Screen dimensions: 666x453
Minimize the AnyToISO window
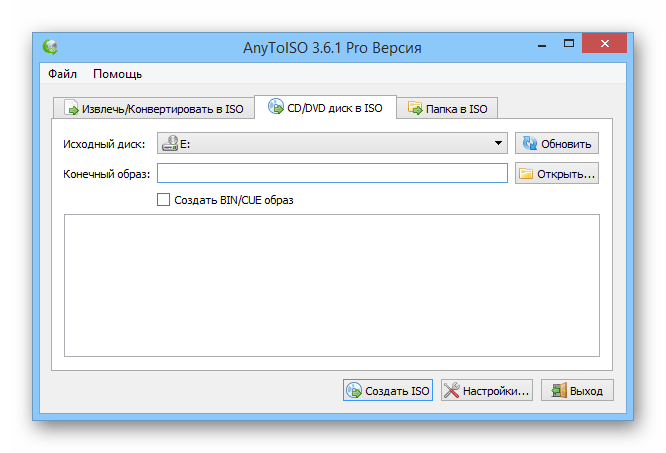coord(542,44)
